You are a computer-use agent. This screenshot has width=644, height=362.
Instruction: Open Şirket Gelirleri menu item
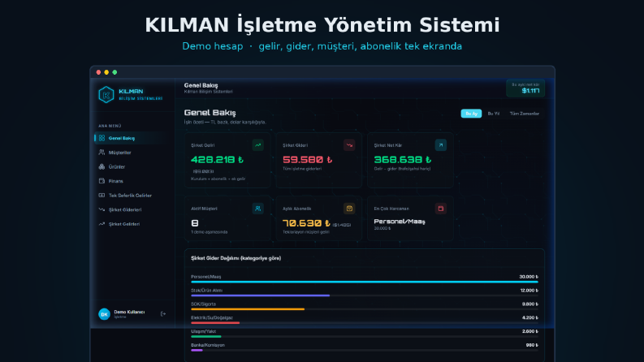click(132, 224)
